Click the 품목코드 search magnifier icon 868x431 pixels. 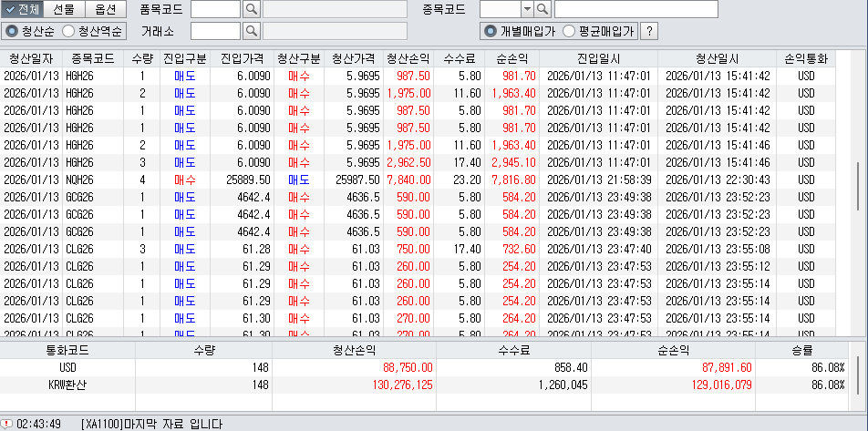[x=252, y=9]
